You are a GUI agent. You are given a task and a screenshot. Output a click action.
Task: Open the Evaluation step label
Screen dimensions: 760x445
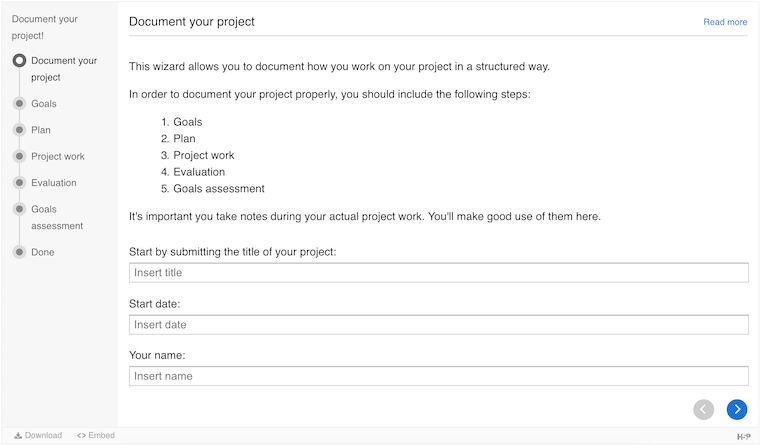(x=54, y=183)
